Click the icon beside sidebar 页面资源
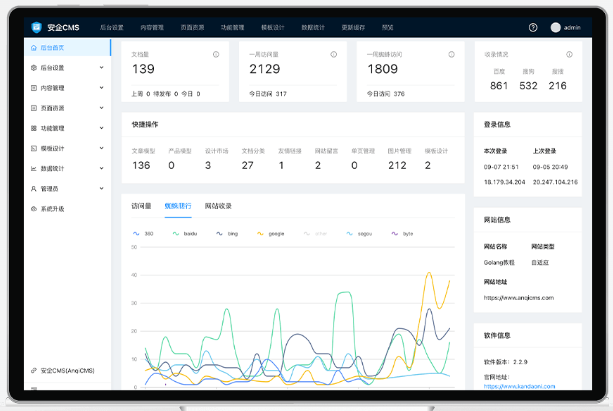The image size is (613, 411). click(x=34, y=108)
